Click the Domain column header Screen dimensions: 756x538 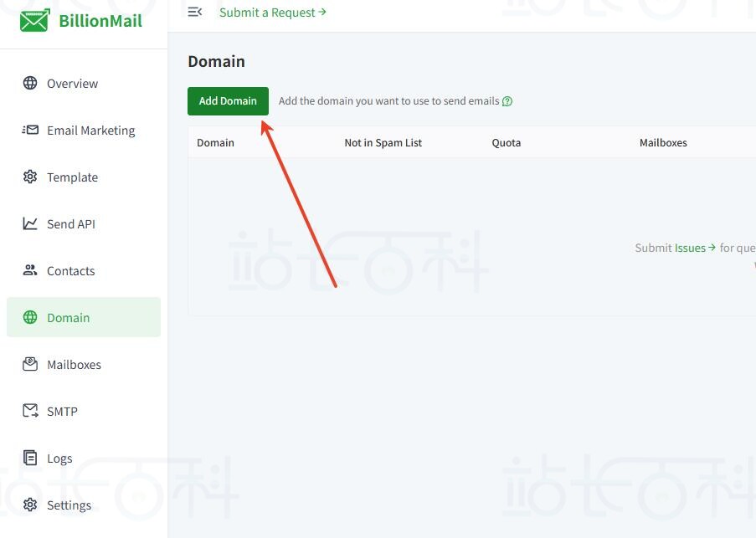coord(215,142)
